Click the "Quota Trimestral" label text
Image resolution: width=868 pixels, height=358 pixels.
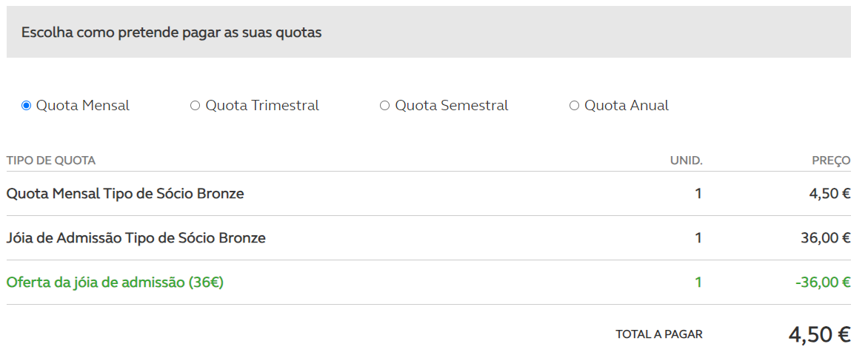click(262, 106)
